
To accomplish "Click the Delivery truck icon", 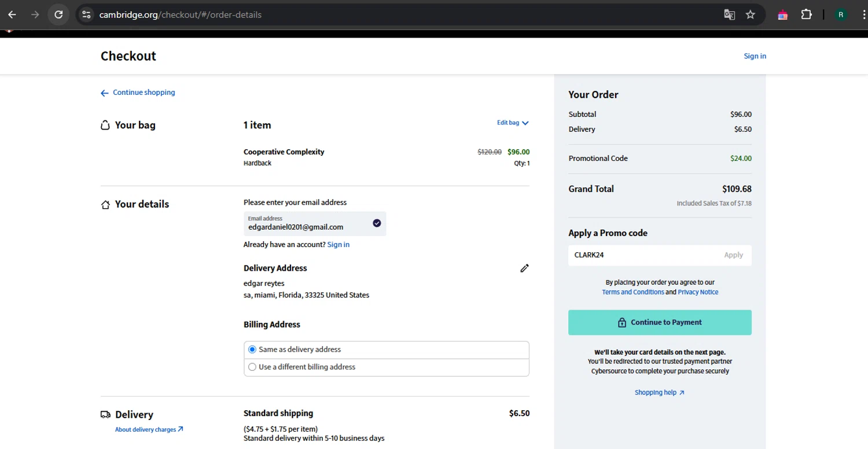I will pos(105,414).
